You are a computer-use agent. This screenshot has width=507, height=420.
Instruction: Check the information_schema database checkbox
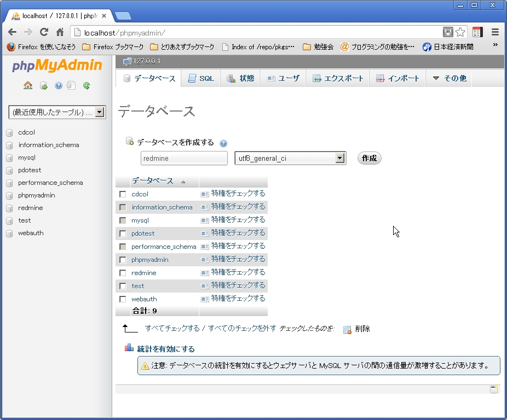[x=123, y=207]
